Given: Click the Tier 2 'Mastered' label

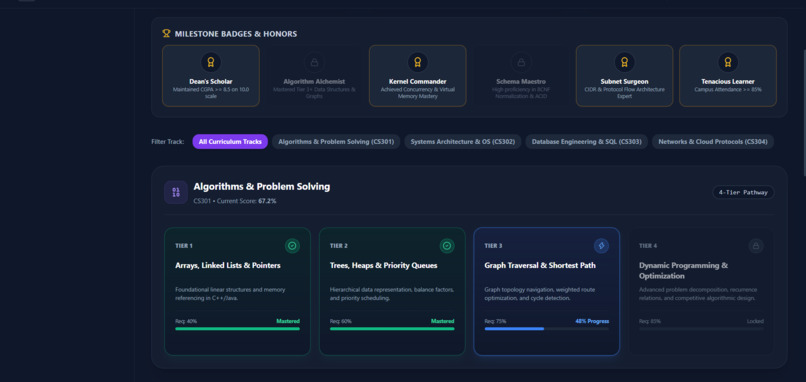Looking at the screenshot, I should 443,321.
